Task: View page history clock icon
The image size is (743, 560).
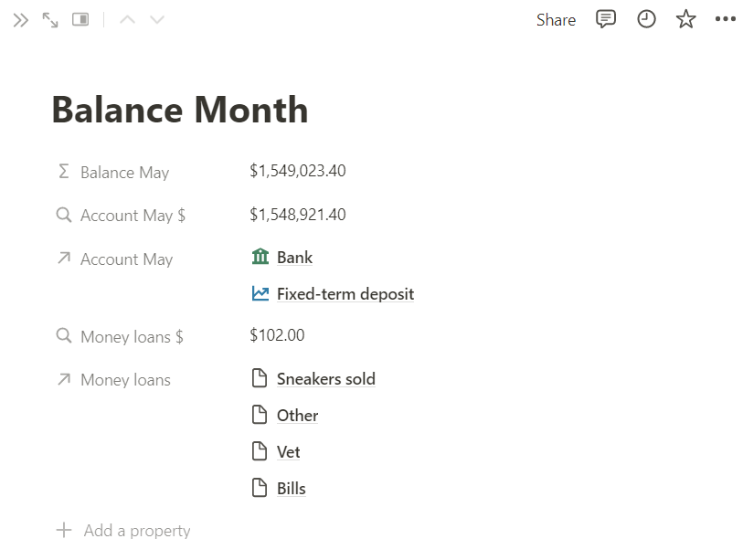Action: pos(646,19)
